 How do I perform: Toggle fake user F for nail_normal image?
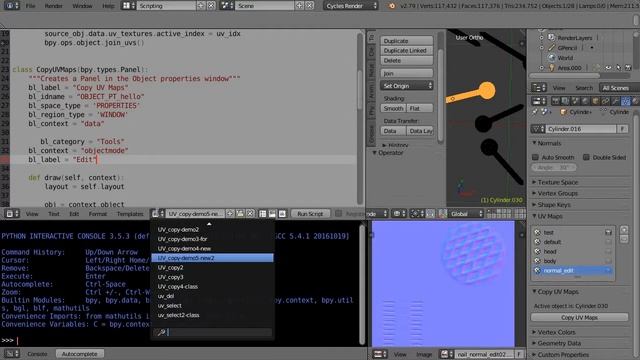pyautogui.click(x=518, y=354)
